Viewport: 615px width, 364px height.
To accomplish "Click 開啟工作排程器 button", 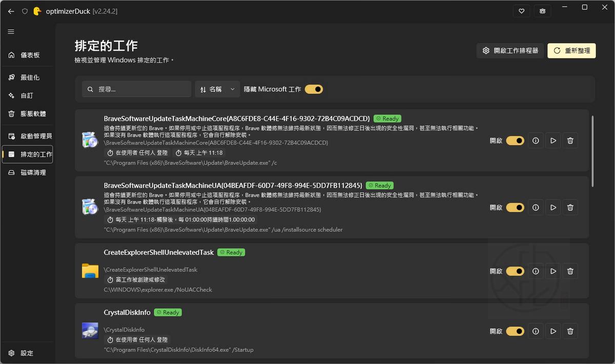I will 510,51.
